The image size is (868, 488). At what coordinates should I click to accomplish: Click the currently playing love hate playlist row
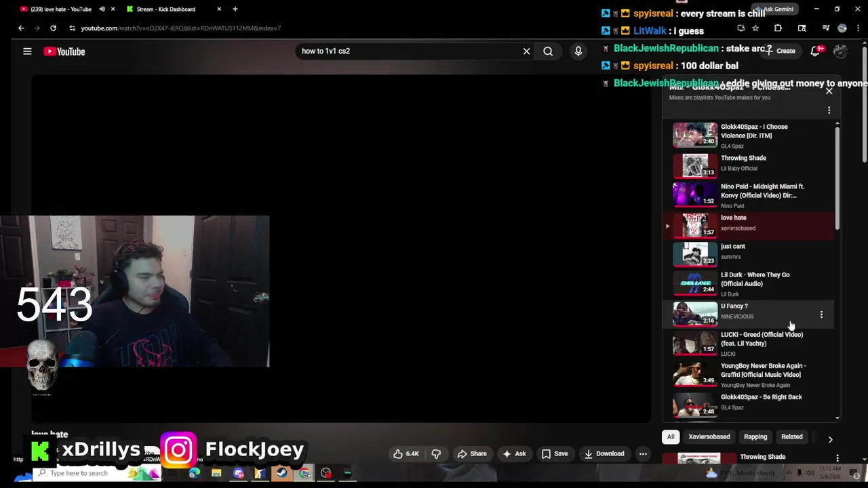(x=749, y=226)
